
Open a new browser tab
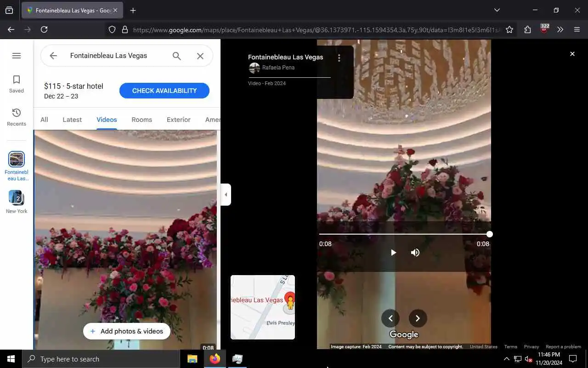click(133, 10)
